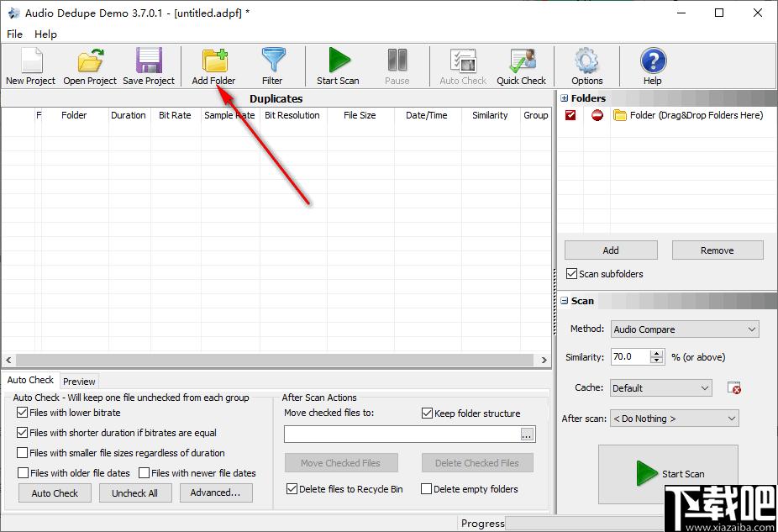Click horizontal scrollbar left arrow
778x532 pixels.
9,360
